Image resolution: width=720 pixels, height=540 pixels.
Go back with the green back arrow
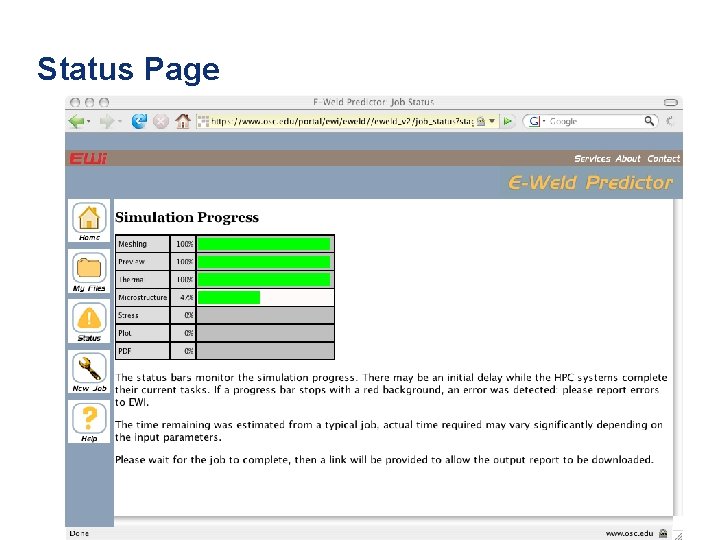pyautogui.click(x=77, y=121)
